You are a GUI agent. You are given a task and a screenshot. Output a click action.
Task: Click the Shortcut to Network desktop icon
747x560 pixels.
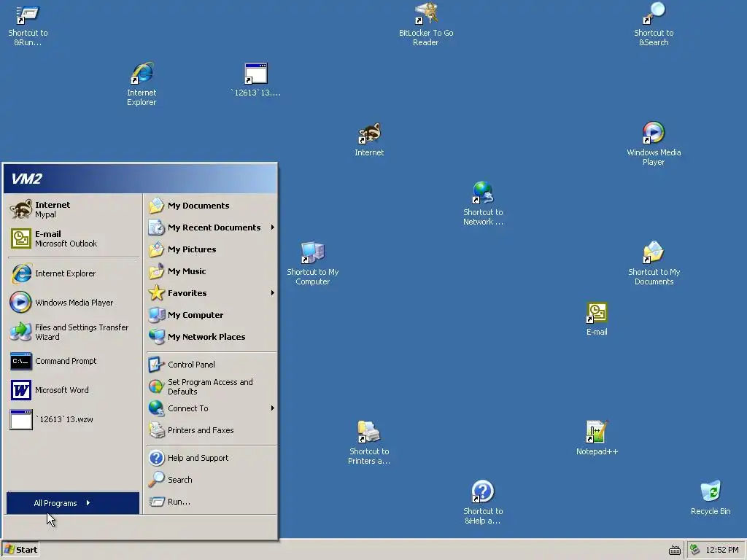coord(483,203)
